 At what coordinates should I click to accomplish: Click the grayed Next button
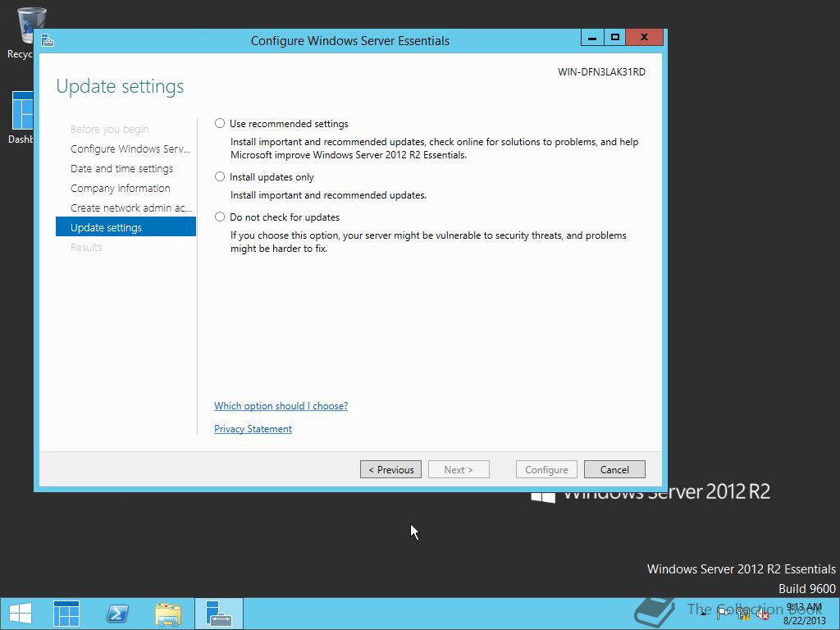pos(459,469)
